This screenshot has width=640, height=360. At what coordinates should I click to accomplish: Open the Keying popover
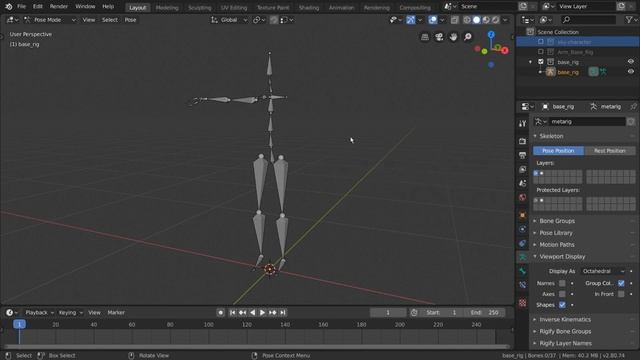(x=70, y=313)
